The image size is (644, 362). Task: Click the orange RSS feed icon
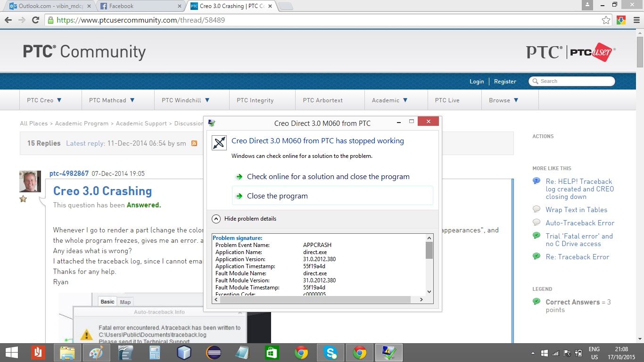point(194,143)
